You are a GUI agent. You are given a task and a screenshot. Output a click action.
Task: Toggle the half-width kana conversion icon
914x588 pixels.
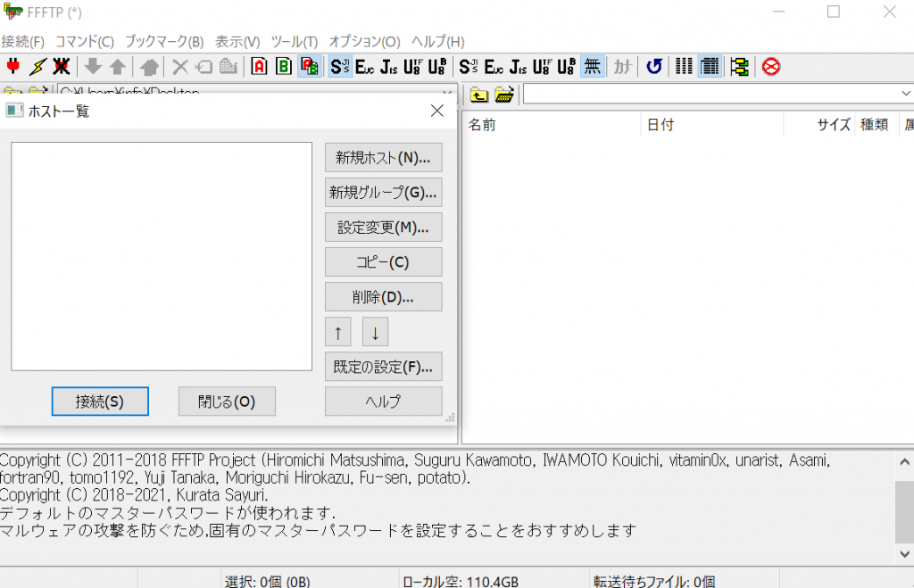pos(622,66)
